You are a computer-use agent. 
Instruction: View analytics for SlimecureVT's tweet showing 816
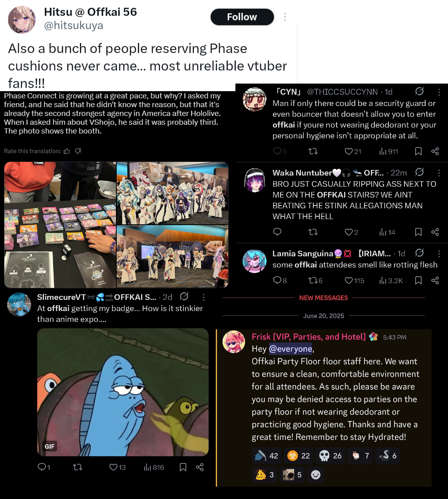tap(154, 467)
